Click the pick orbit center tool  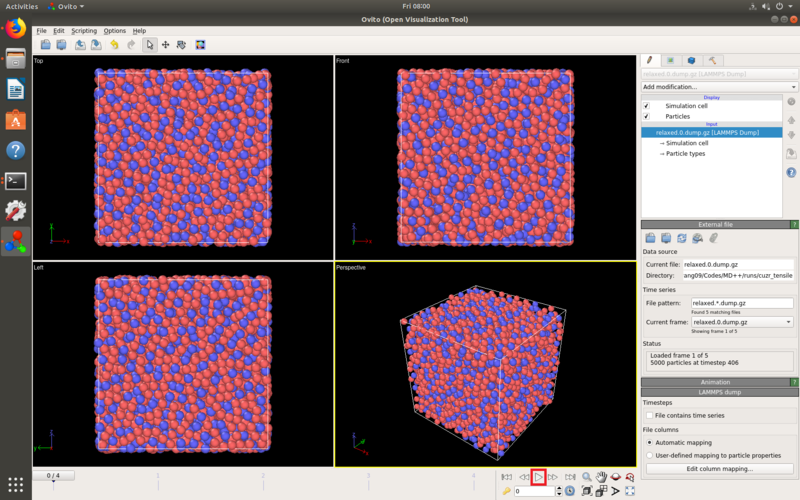click(630, 477)
